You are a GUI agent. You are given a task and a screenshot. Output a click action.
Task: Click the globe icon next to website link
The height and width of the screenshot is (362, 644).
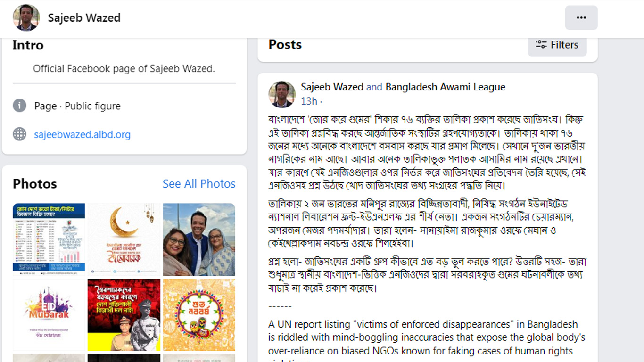coord(19,134)
